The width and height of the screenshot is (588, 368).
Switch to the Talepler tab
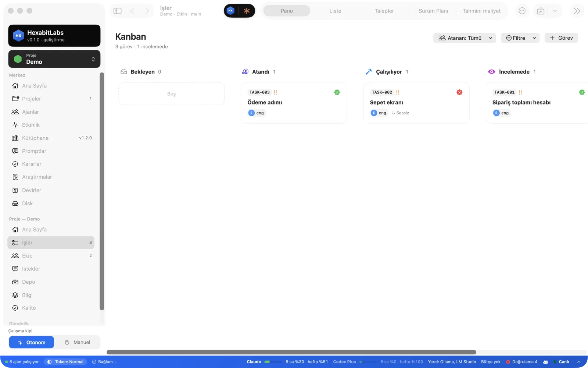[384, 11]
